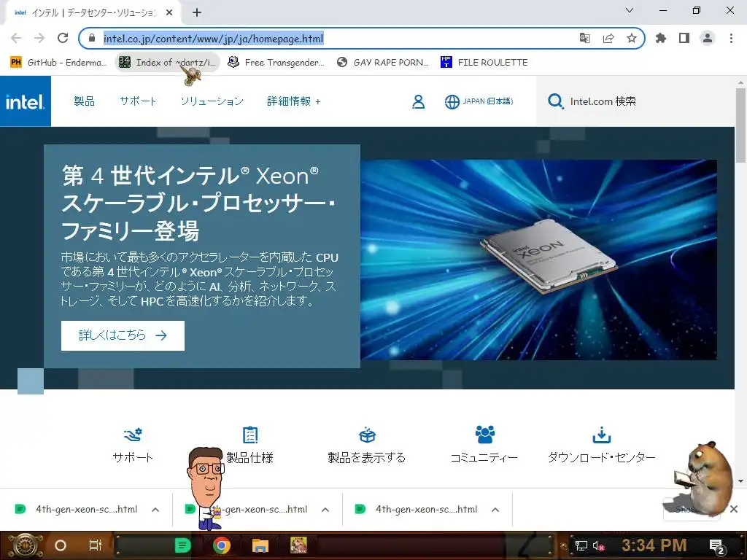Open the Intel sign-in user icon

418,101
